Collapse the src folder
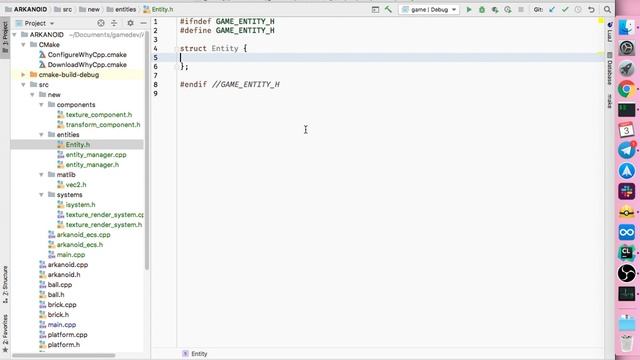The image size is (640, 360). [24, 84]
